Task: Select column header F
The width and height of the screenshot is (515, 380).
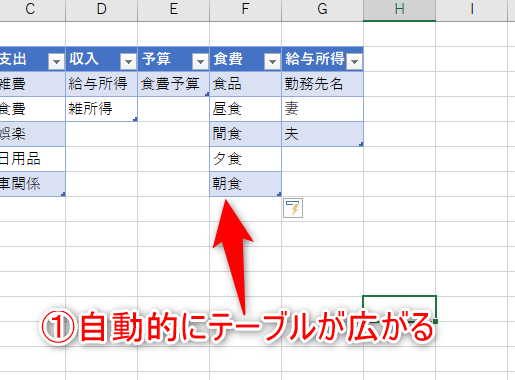Action: 245,9
